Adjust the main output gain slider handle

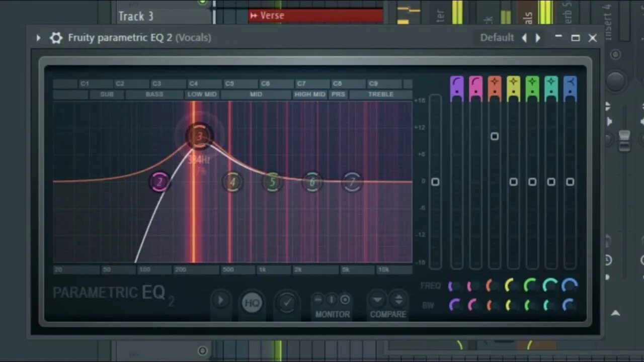436,182
